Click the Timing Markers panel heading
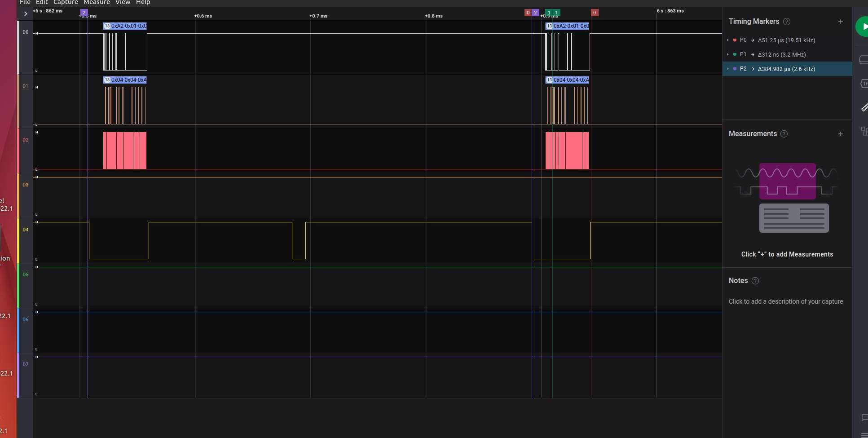The width and height of the screenshot is (868, 438). [754, 22]
